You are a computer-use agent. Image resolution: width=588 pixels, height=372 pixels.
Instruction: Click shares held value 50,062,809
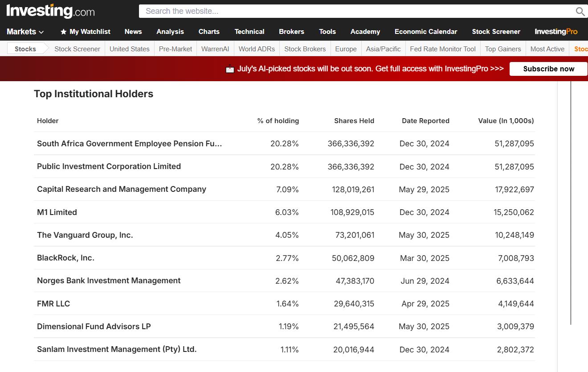coord(353,258)
